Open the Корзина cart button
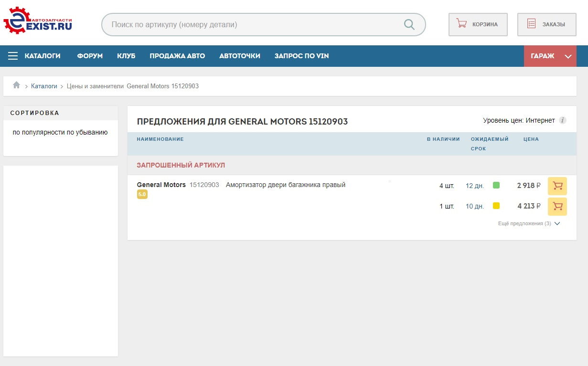Viewport: 588px width, 366px height. pos(478,24)
